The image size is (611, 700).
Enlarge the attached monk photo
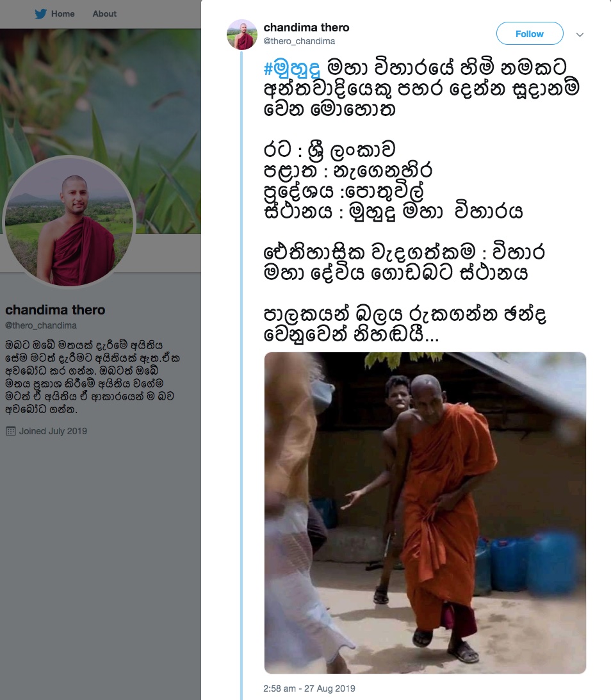point(425,512)
